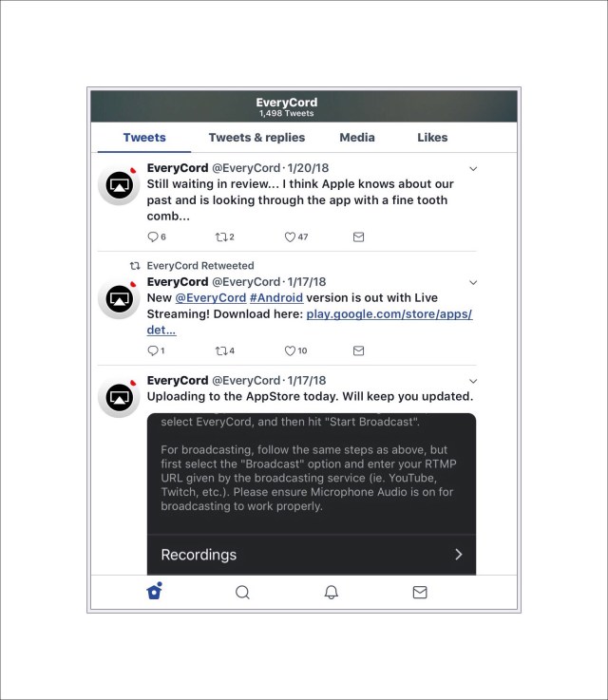
Task: Switch to the Likes tab
Action: 432,138
